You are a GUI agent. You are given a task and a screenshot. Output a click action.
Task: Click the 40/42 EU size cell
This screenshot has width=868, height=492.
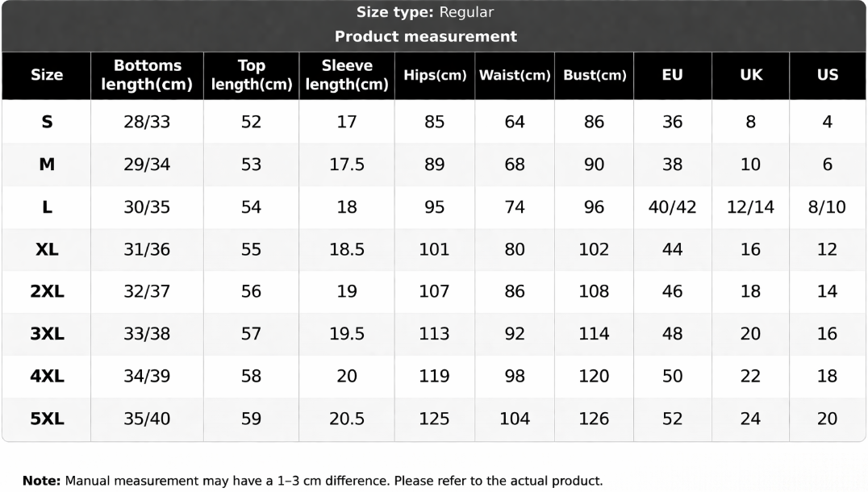(672, 207)
